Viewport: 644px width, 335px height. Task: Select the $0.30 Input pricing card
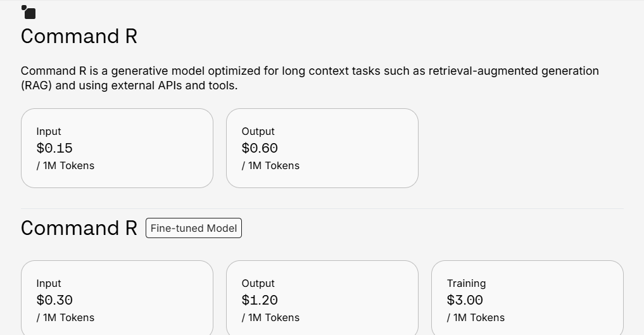click(x=117, y=298)
